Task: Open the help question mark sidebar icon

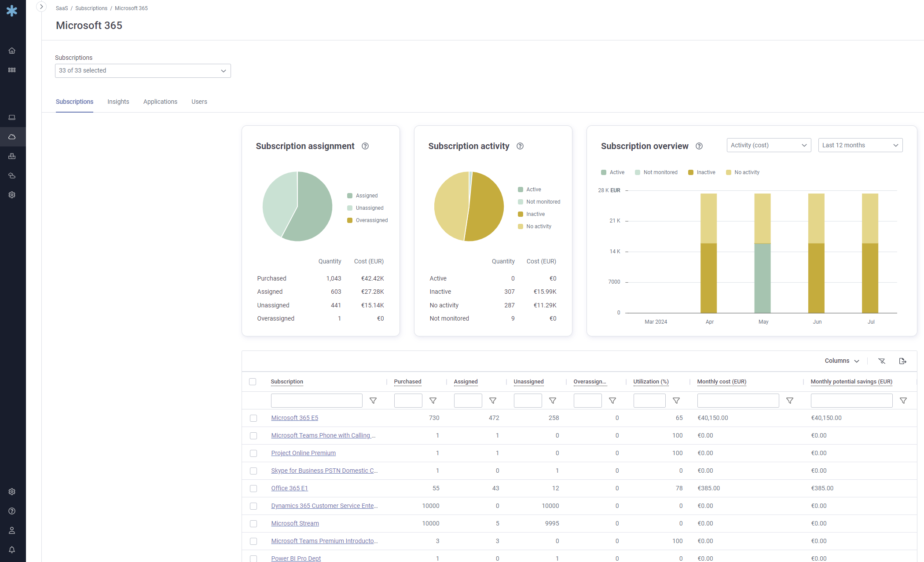Action: pyautogui.click(x=12, y=511)
